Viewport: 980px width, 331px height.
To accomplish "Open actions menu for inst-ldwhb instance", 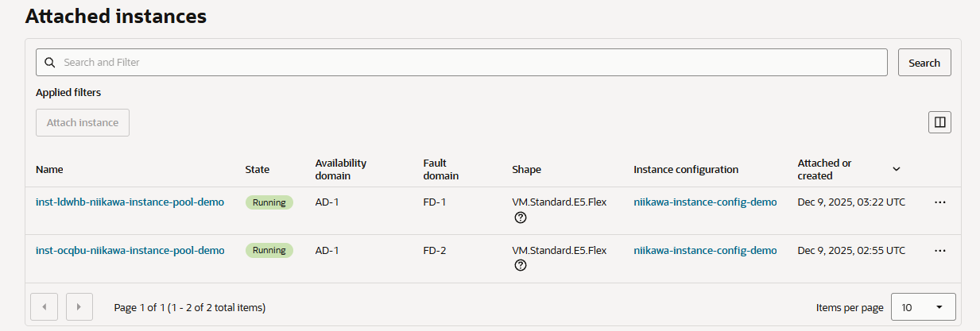I will click(x=939, y=202).
